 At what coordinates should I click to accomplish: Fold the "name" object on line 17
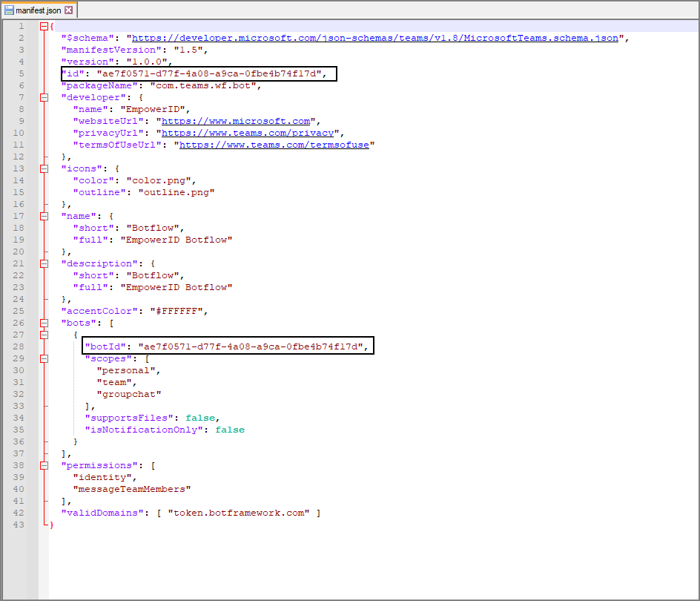tap(44, 216)
